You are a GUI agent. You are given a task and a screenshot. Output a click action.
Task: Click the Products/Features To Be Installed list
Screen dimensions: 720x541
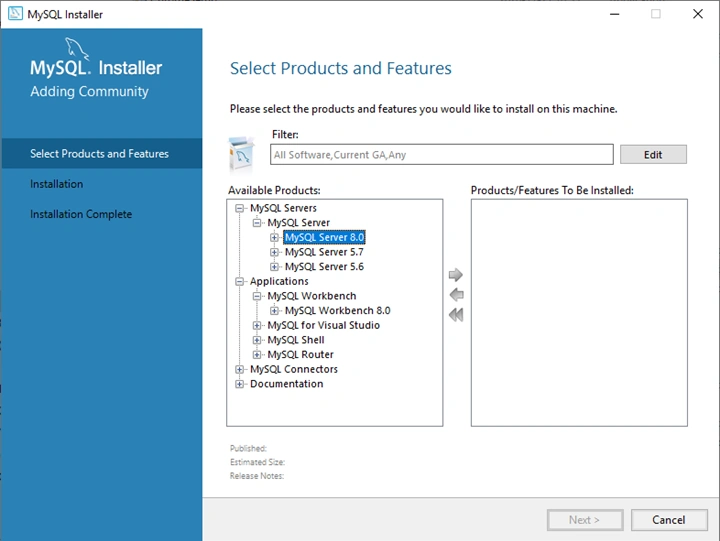click(x=579, y=313)
